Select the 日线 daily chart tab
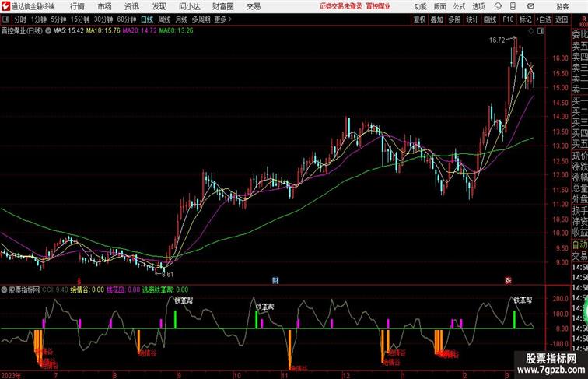 pos(147,19)
